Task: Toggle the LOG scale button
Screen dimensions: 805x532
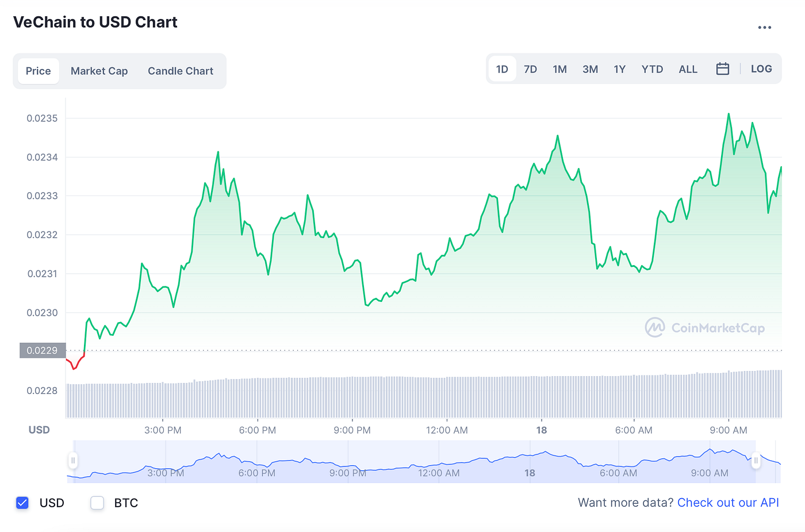Action: point(761,69)
